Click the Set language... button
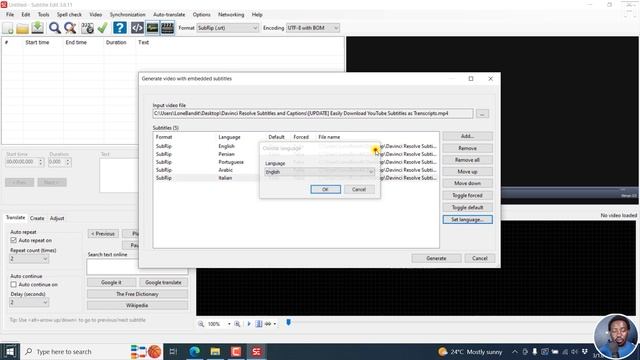Viewport: 640px width, 360px height. pyautogui.click(x=467, y=220)
